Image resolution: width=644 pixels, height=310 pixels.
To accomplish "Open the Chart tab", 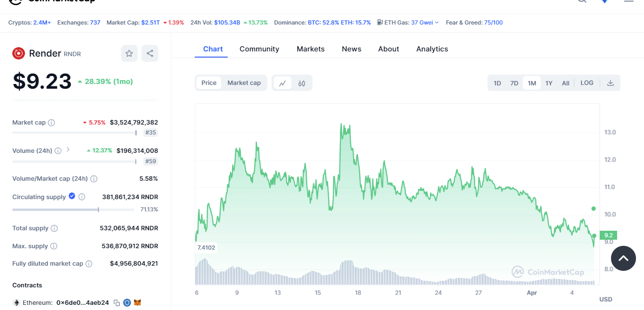I will coord(213,49).
